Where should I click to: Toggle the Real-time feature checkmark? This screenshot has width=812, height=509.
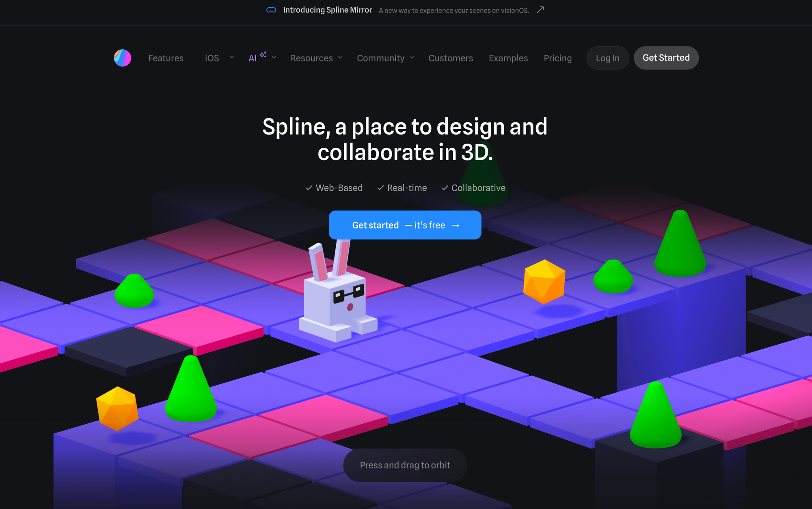pyautogui.click(x=380, y=188)
